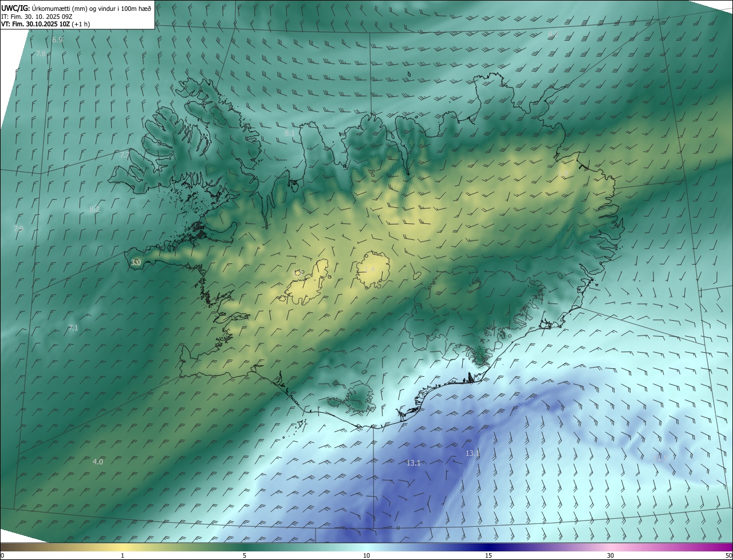Click the western 13.1 value label
The height and width of the screenshot is (560, 733).
[413, 463]
